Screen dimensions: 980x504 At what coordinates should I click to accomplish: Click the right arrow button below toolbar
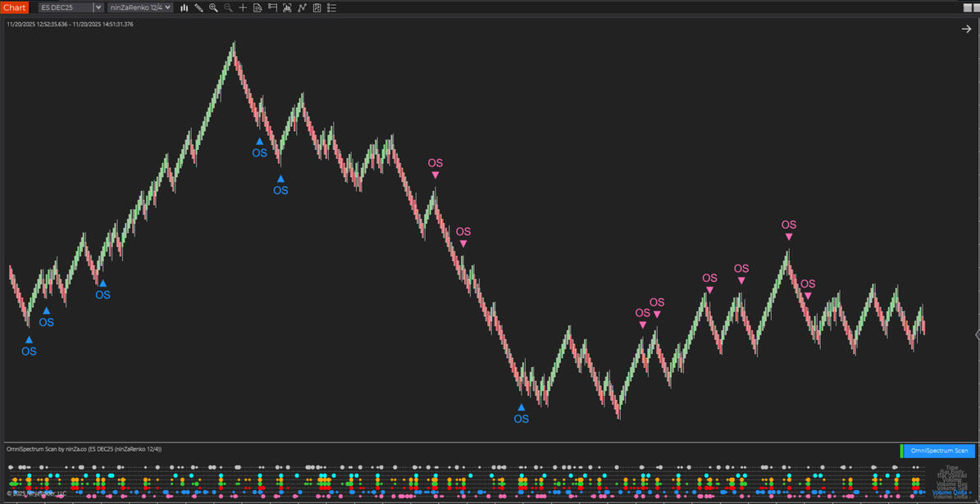tap(966, 29)
